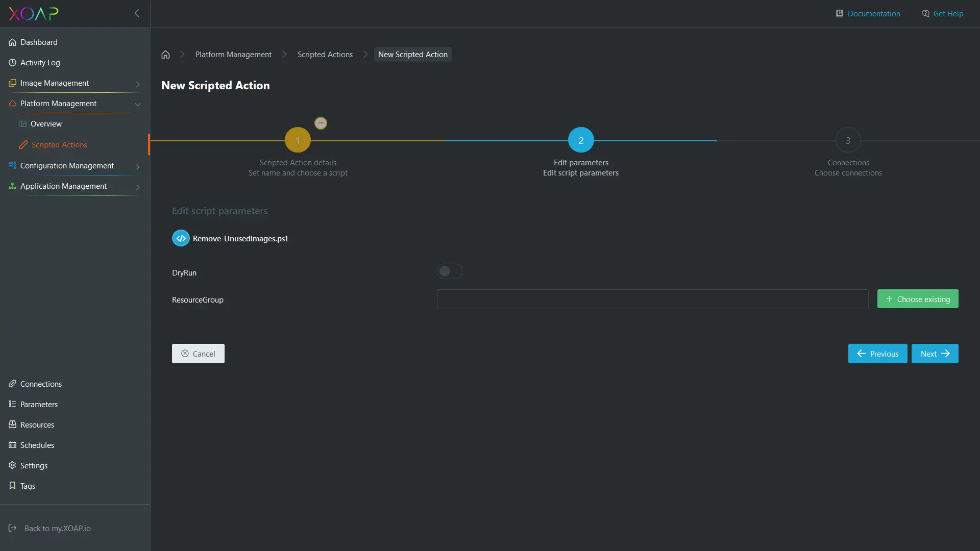
Task: Click the Resources icon
Action: pos(12,424)
